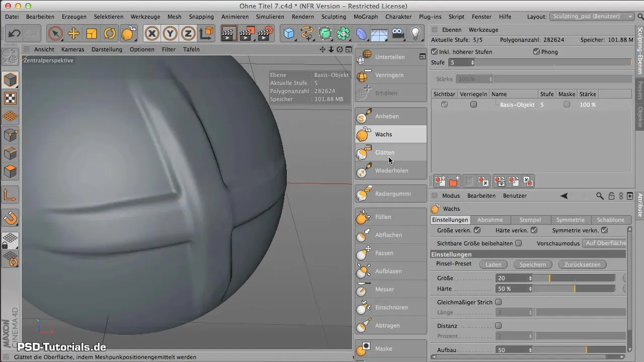Select the Einschnüren pinch brush
The height and width of the screenshot is (362, 644).
pyautogui.click(x=390, y=307)
